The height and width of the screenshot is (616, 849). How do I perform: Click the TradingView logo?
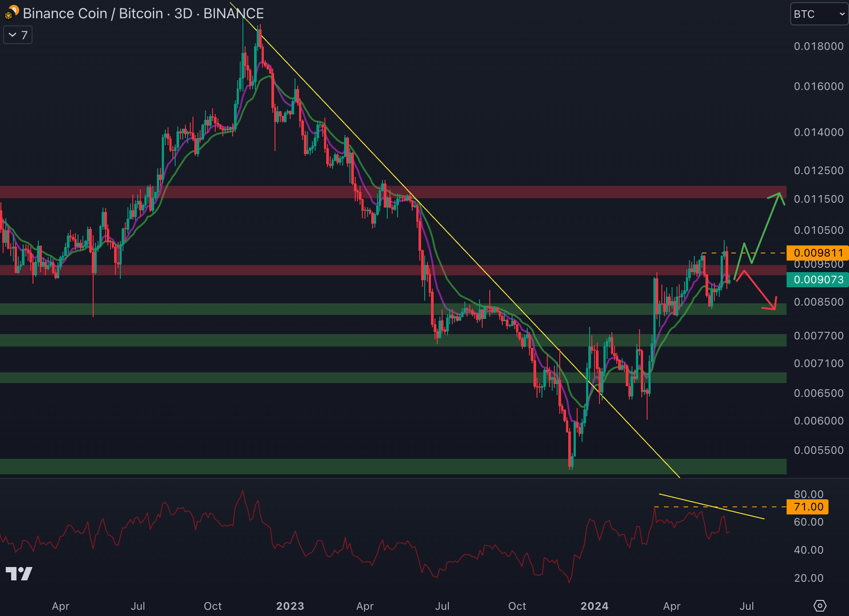pos(19,574)
